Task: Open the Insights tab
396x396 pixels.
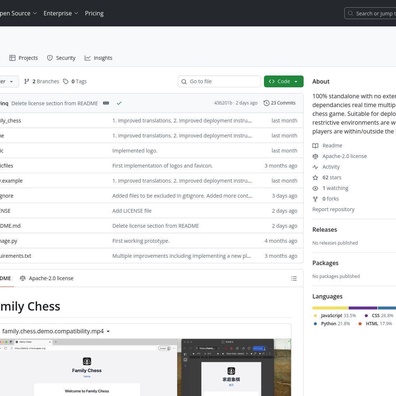Action: [98, 58]
